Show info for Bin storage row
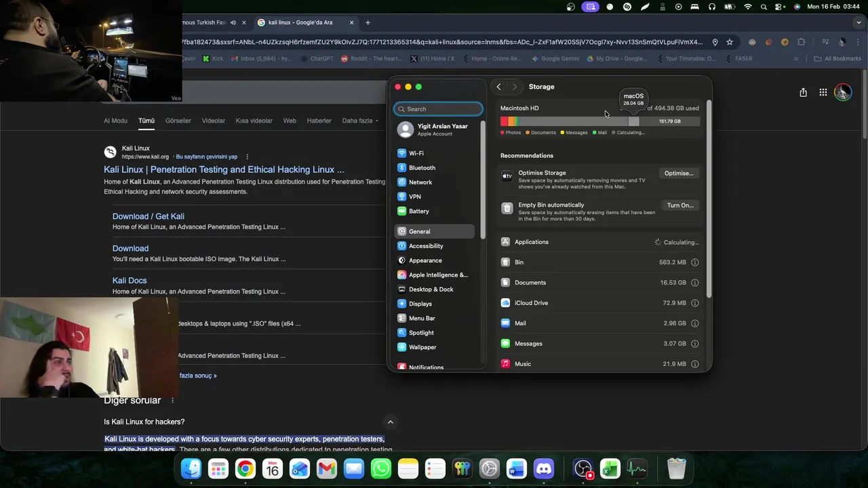The image size is (868, 488). point(694,262)
